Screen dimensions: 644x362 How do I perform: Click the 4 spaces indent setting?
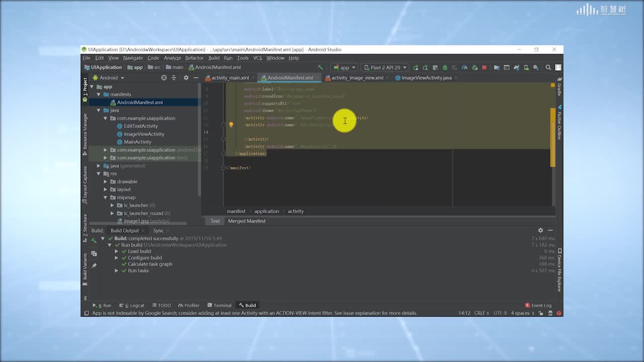(522, 313)
